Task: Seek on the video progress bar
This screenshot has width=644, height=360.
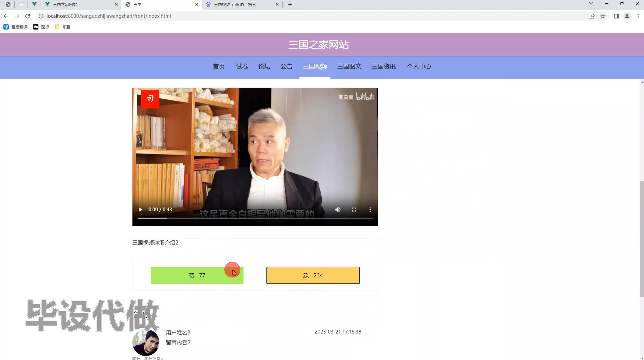Action: click(x=255, y=218)
